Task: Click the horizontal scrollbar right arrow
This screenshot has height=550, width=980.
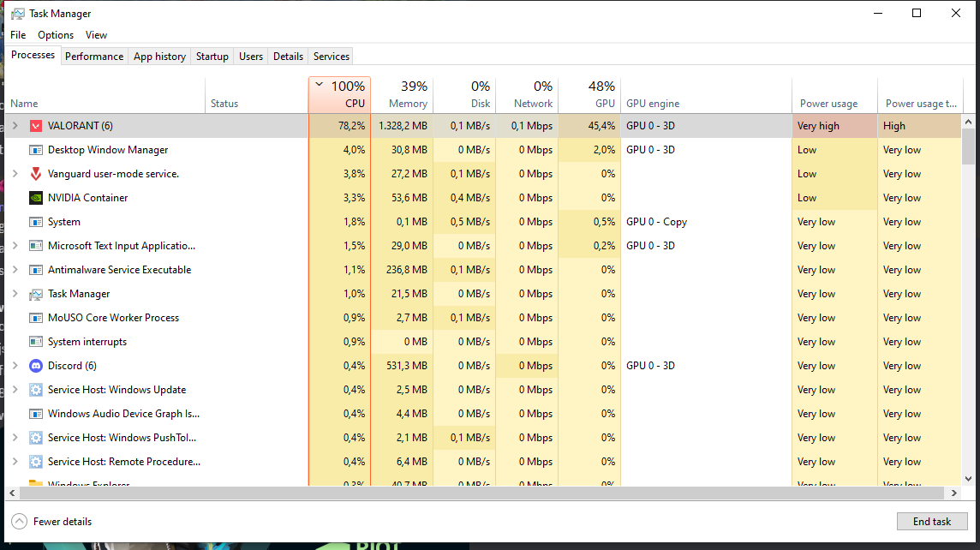Action: pyautogui.click(x=953, y=493)
